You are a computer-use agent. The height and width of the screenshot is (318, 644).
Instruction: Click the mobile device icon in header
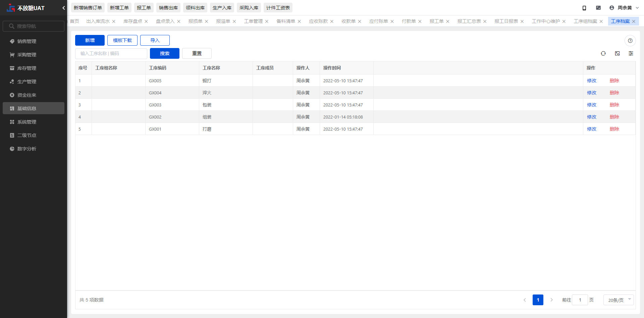tap(584, 8)
